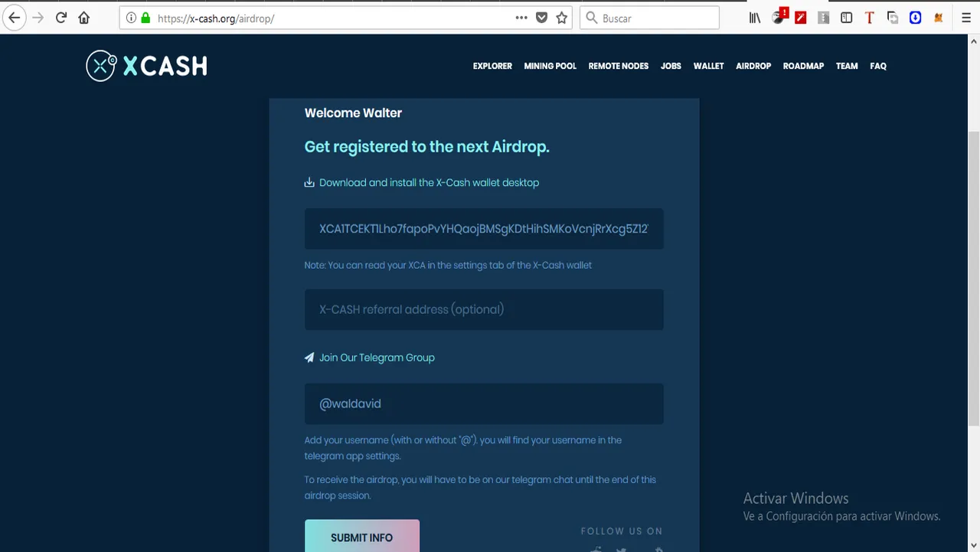
Task: Go to the FAQ page
Action: [878, 66]
